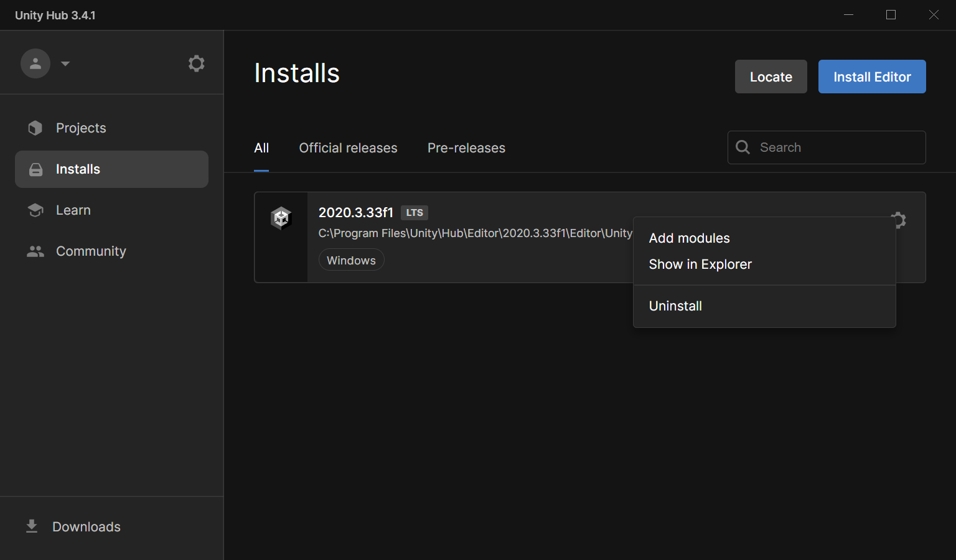
Task: Click the gear icon on 2020.3.33f1 install
Action: click(898, 220)
